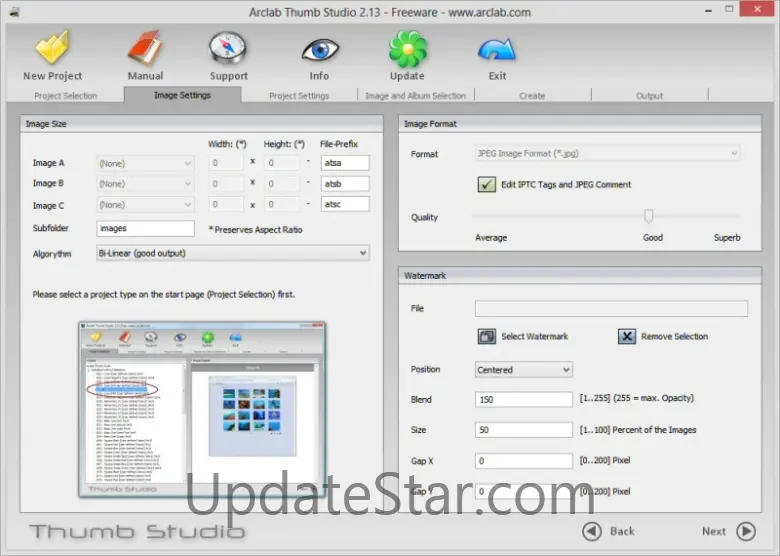Click the Image C Height field
The height and width of the screenshot is (556, 780).
pos(282,204)
